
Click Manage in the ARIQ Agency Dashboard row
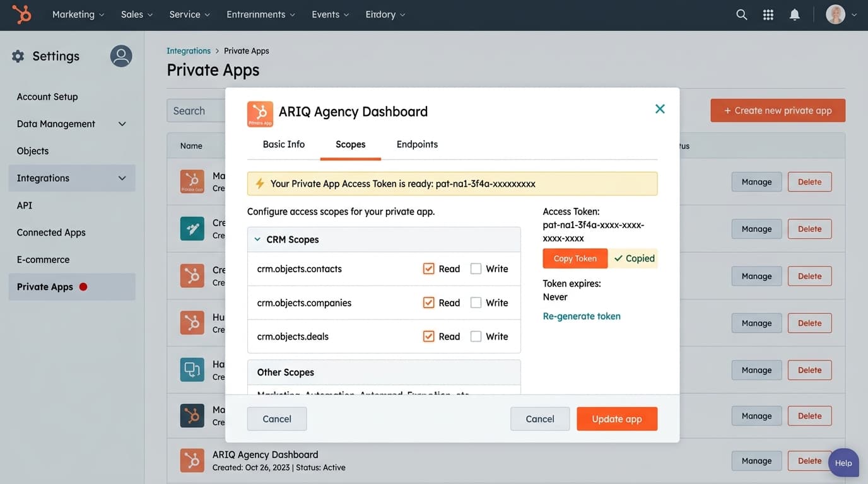[757, 461]
